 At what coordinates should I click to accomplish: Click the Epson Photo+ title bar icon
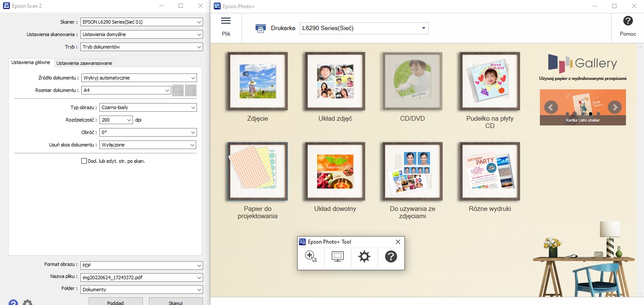click(217, 6)
